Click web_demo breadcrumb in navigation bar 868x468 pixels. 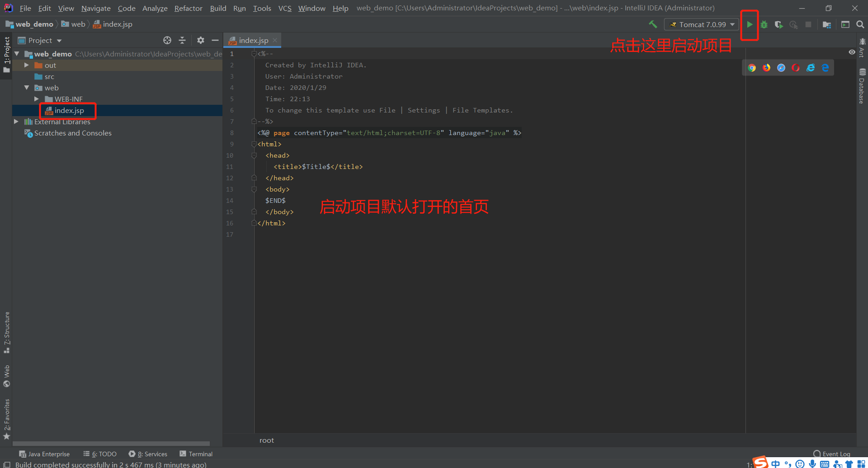[30, 24]
